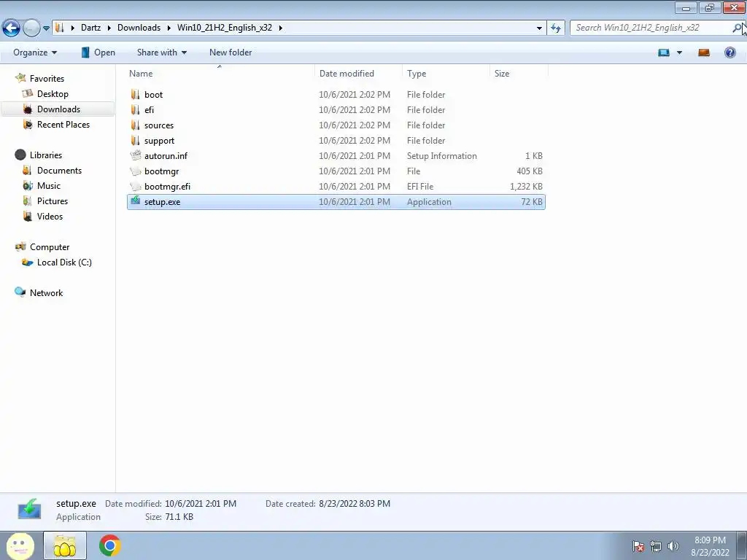The image size is (747, 560).
Task: Launch Google Chrome from the taskbar
Action: tap(110, 545)
